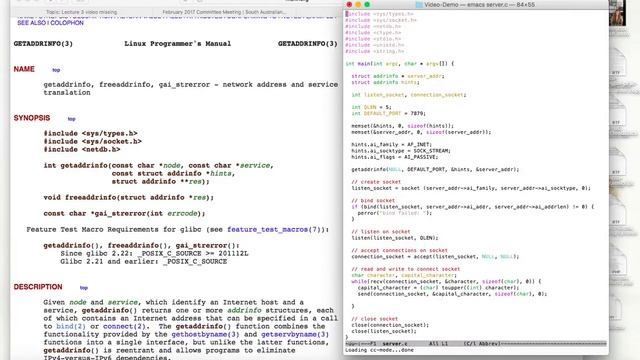Image resolution: width=640 pixels, height=360 pixels.
Task: Click '#include <netdb.h>' in the man page synopsis
Action: point(82,149)
